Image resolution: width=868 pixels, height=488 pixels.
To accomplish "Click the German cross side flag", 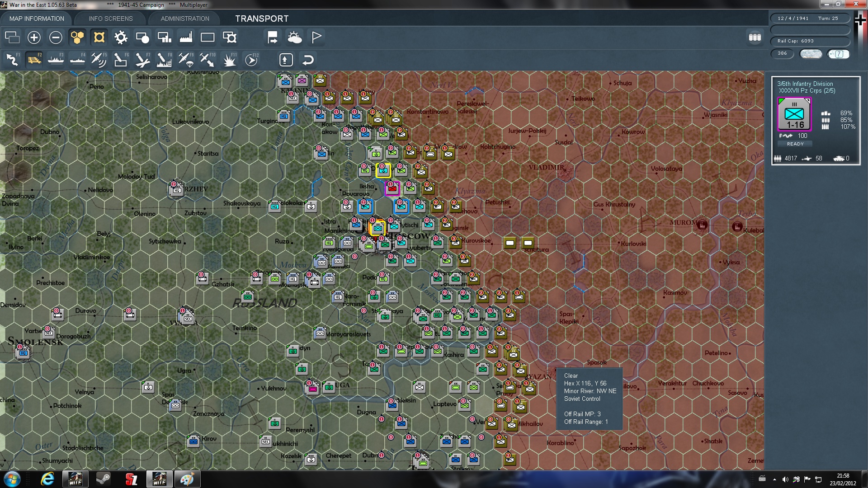I will [x=860, y=20].
